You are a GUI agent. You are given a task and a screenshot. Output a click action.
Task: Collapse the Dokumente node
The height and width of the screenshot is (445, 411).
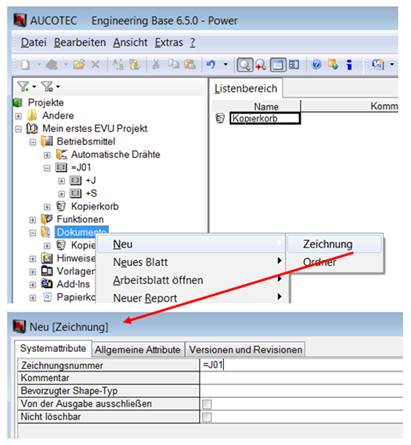(33, 233)
